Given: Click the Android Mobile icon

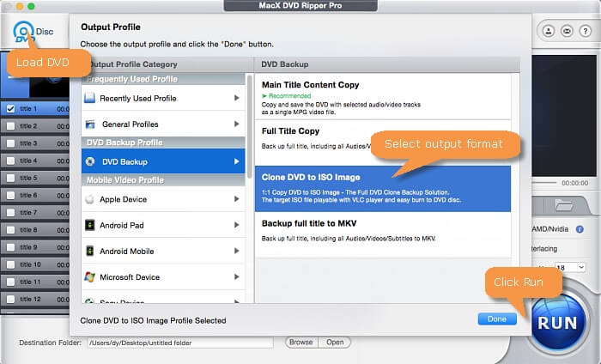Looking at the screenshot, I should point(89,251).
